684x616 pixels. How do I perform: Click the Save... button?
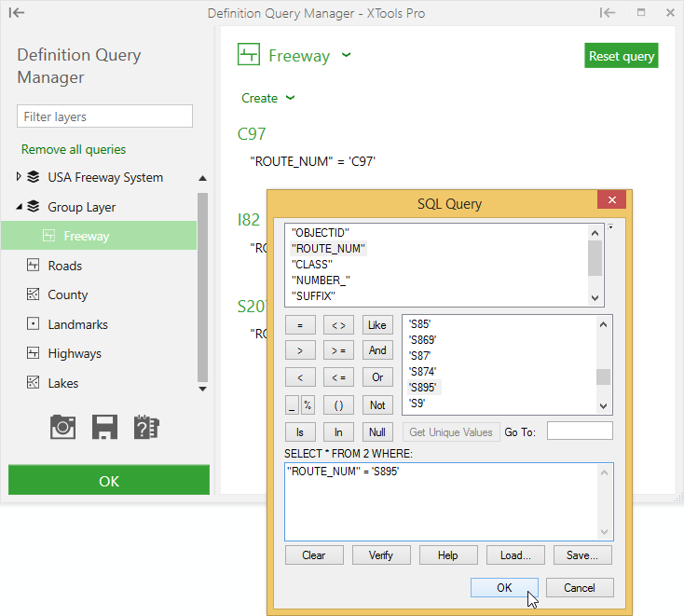coord(582,554)
